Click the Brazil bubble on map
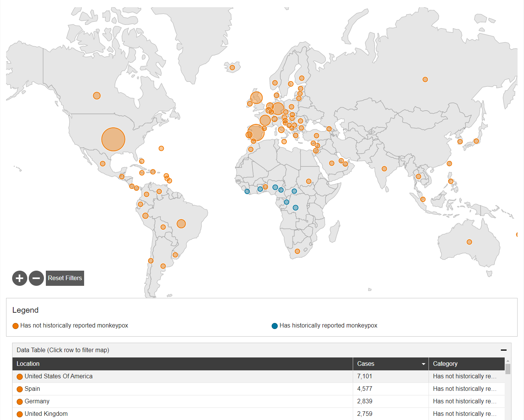This screenshot has height=420, width=524. coord(181,224)
